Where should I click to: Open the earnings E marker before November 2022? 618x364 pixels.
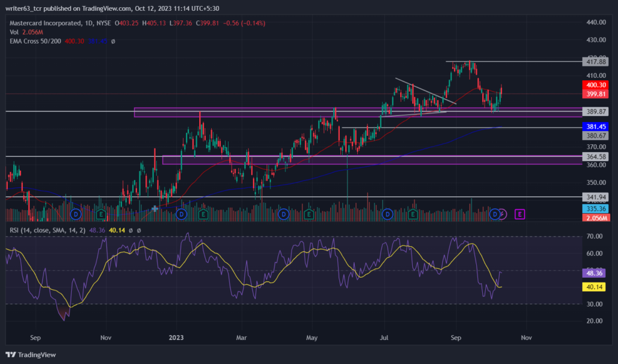(x=101, y=214)
